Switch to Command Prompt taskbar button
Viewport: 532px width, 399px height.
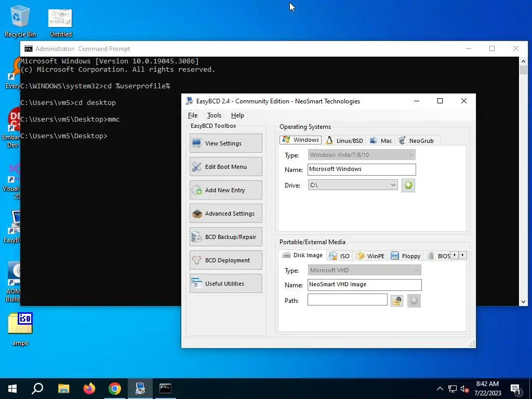click(165, 389)
